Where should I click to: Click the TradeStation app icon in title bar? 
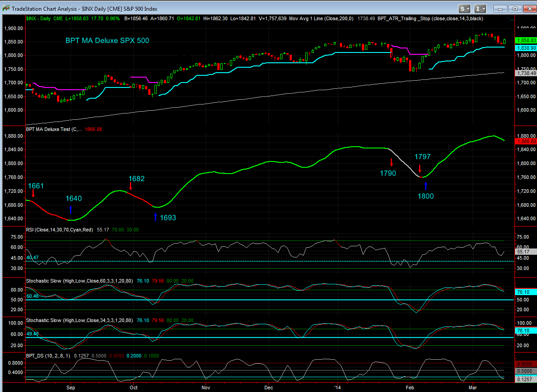click(x=6, y=9)
